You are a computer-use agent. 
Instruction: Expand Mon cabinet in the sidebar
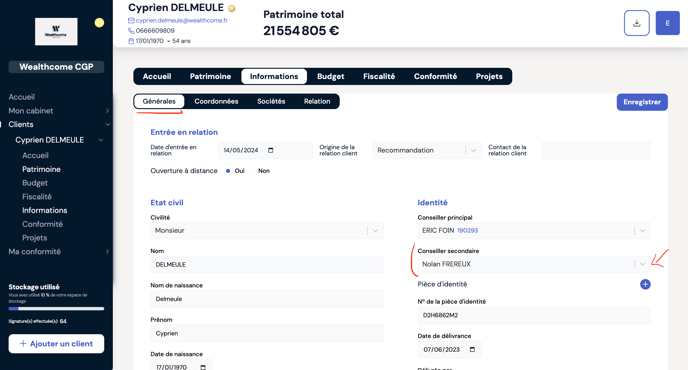tap(108, 111)
